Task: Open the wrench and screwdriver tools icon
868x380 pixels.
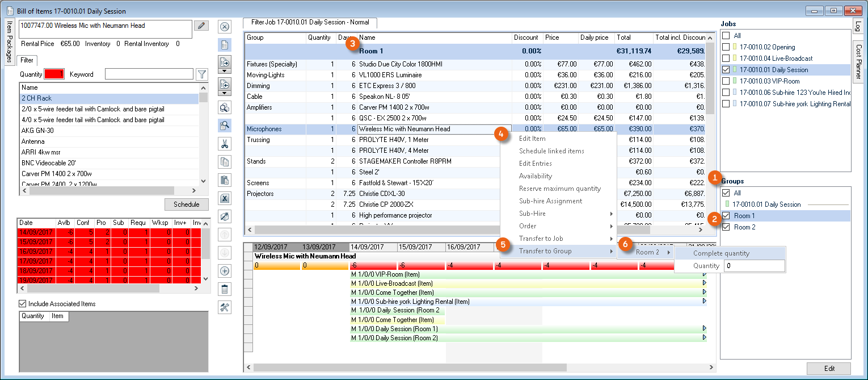Action: coord(224,307)
